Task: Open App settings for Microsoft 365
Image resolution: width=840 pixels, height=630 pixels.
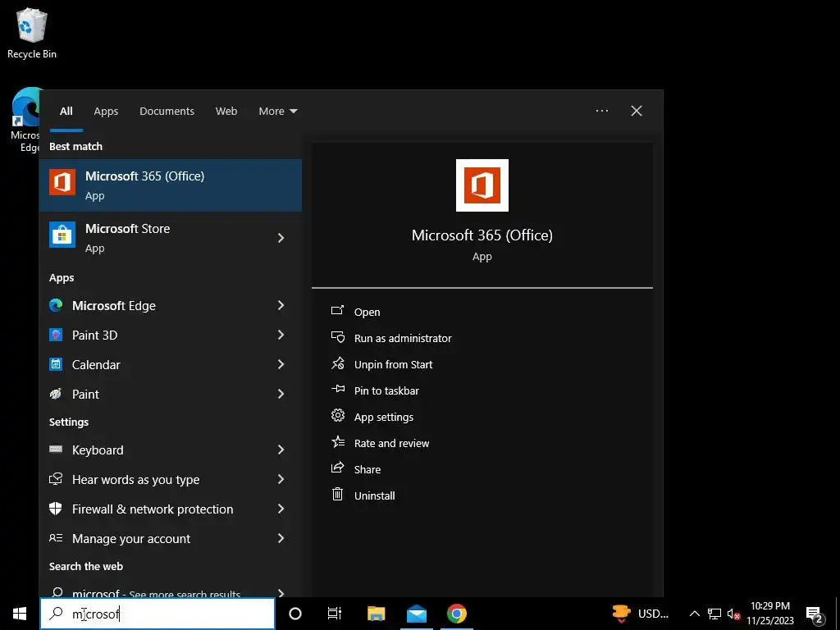Action: (x=384, y=417)
